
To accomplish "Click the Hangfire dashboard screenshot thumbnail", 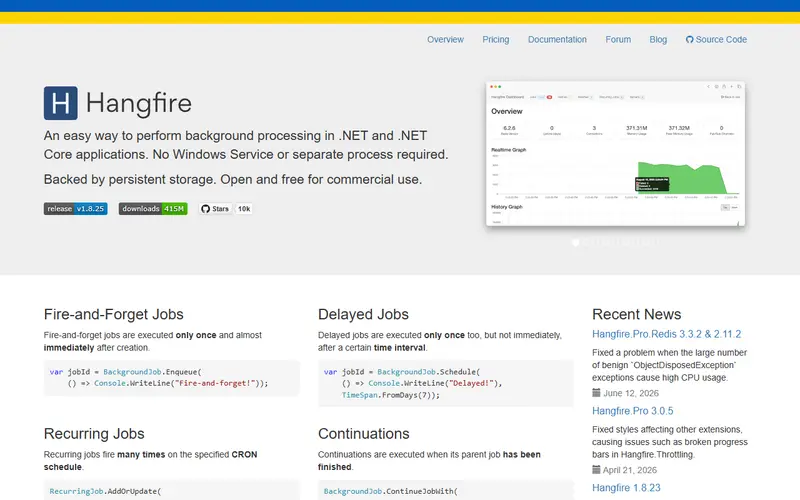I will 615,154.
